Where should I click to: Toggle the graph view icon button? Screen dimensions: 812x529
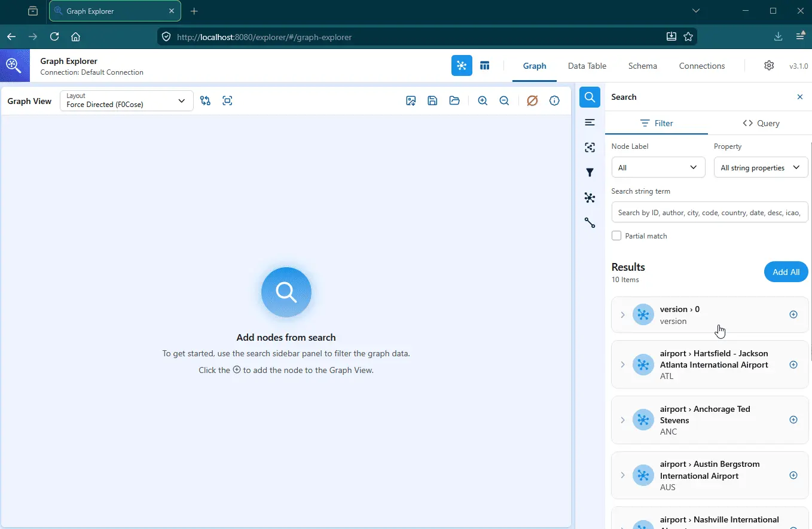[x=462, y=66]
